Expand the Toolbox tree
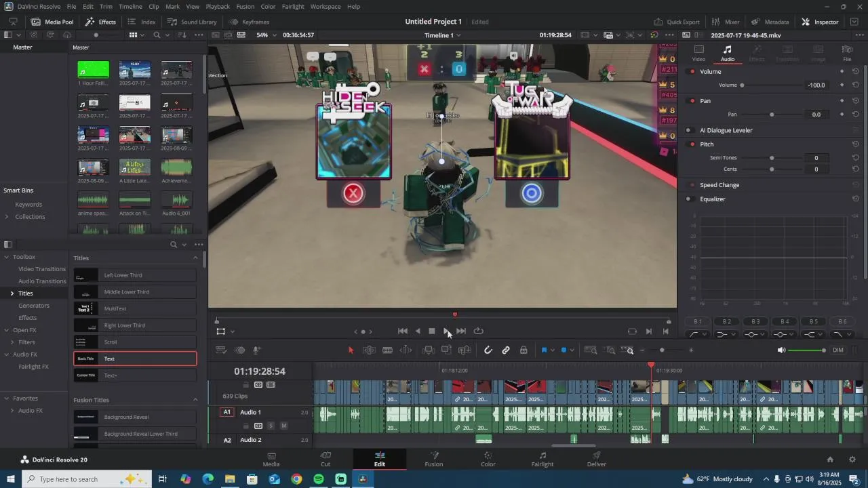This screenshot has width=868, height=488. pyautogui.click(x=7, y=257)
